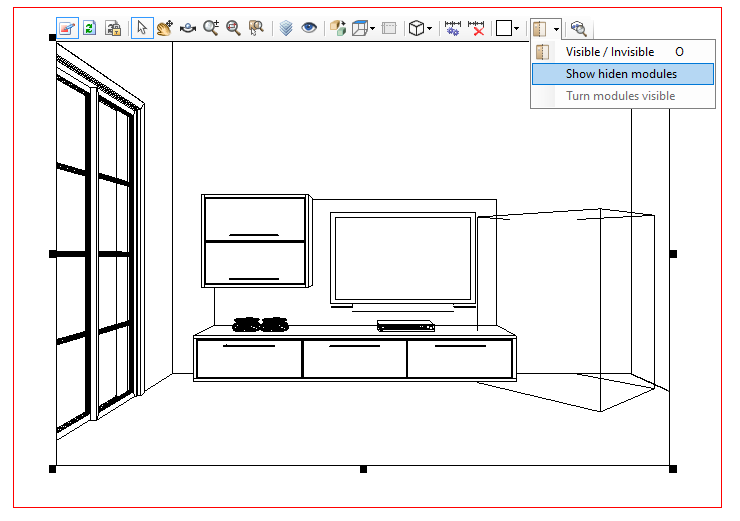
Task: Click the left middle selection handle
Action: pyautogui.click(x=52, y=254)
